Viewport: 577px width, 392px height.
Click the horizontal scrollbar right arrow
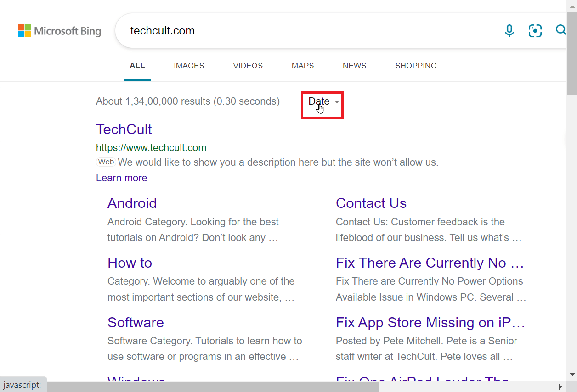click(560, 387)
